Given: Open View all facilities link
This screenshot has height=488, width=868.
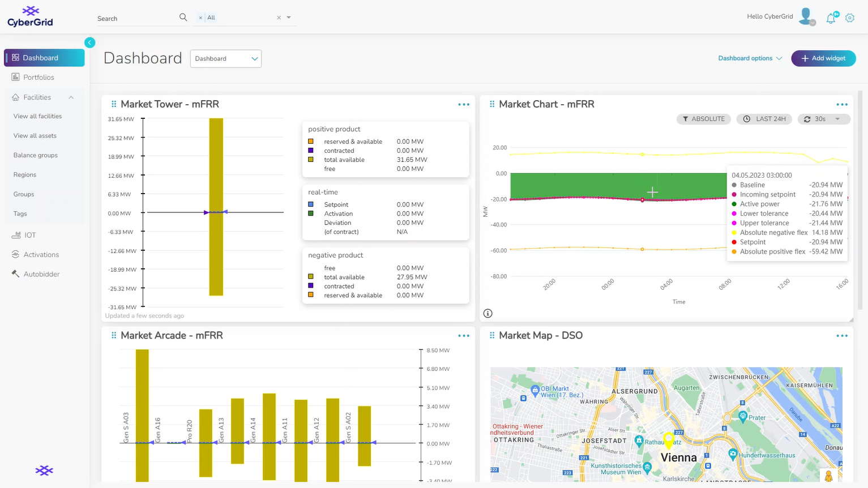Looking at the screenshot, I should 37,116.
